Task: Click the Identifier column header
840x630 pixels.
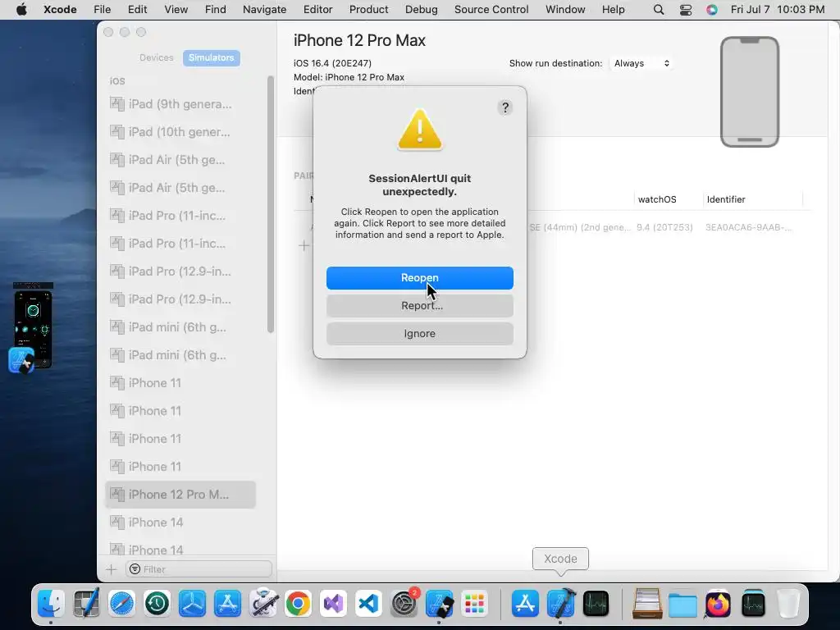Action: coord(726,199)
